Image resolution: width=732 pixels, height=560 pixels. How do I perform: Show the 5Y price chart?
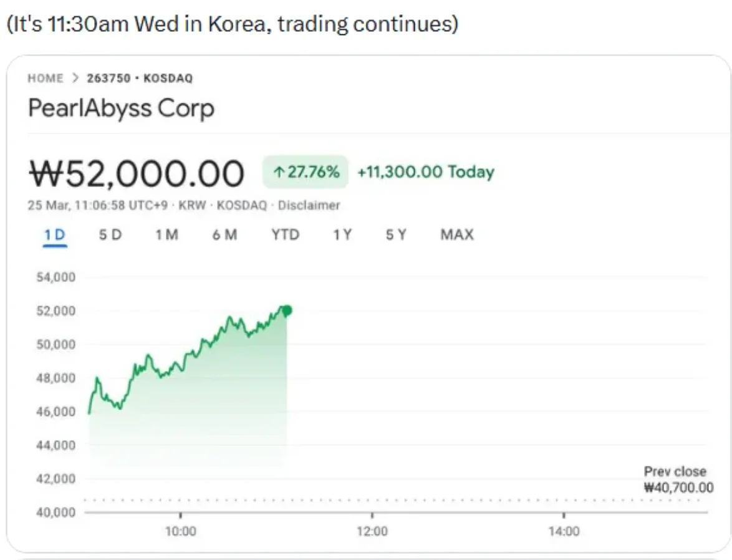(x=396, y=235)
